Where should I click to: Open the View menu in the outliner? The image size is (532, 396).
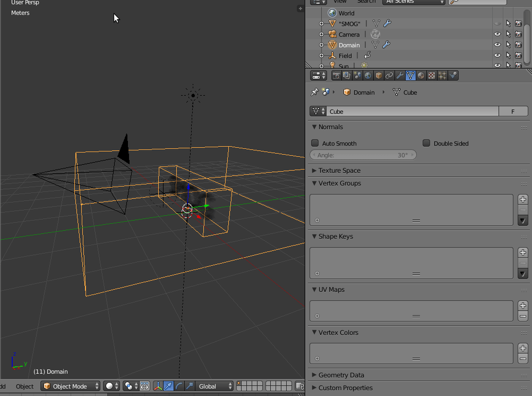pos(340,2)
